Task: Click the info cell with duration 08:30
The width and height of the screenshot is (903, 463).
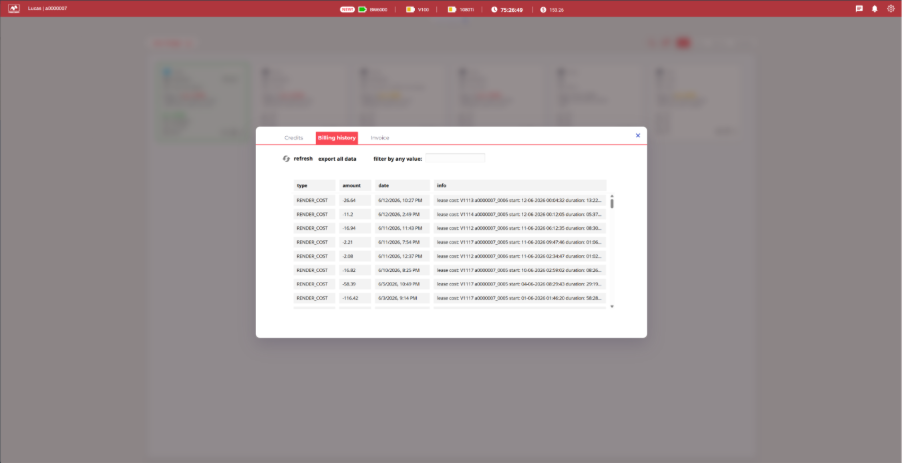Action: pyautogui.click(x=520, y=228)
